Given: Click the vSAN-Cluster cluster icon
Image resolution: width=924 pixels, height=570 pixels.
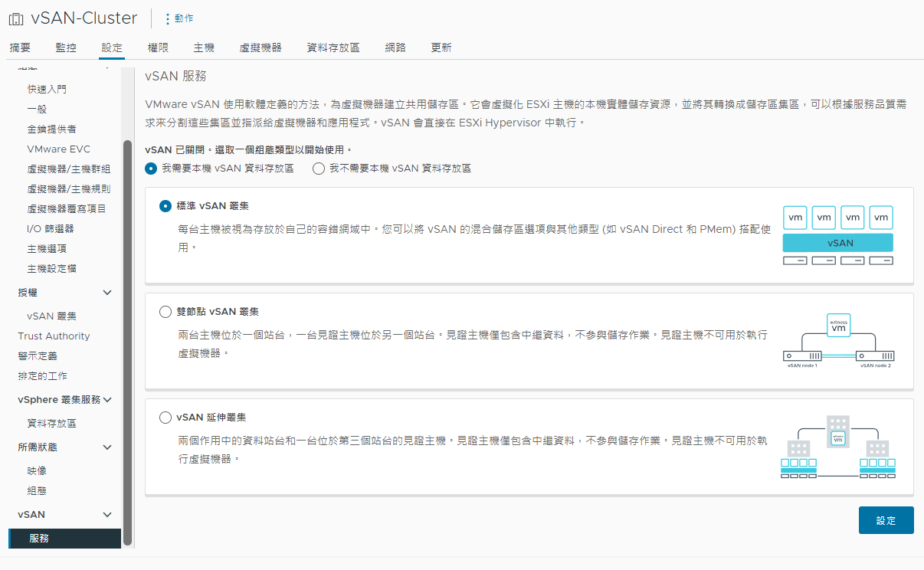Looking at the screenshot, I should coord(15,18).
